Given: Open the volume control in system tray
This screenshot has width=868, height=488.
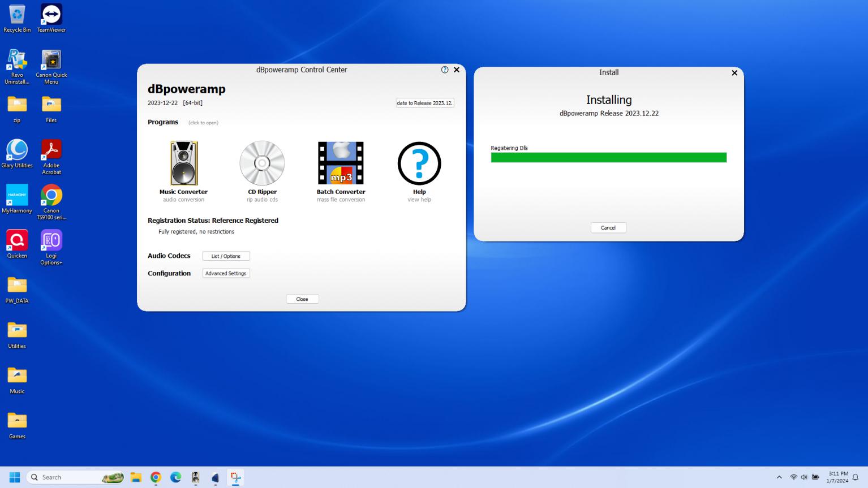Looking at the screenshot, I should coord(804,477).
